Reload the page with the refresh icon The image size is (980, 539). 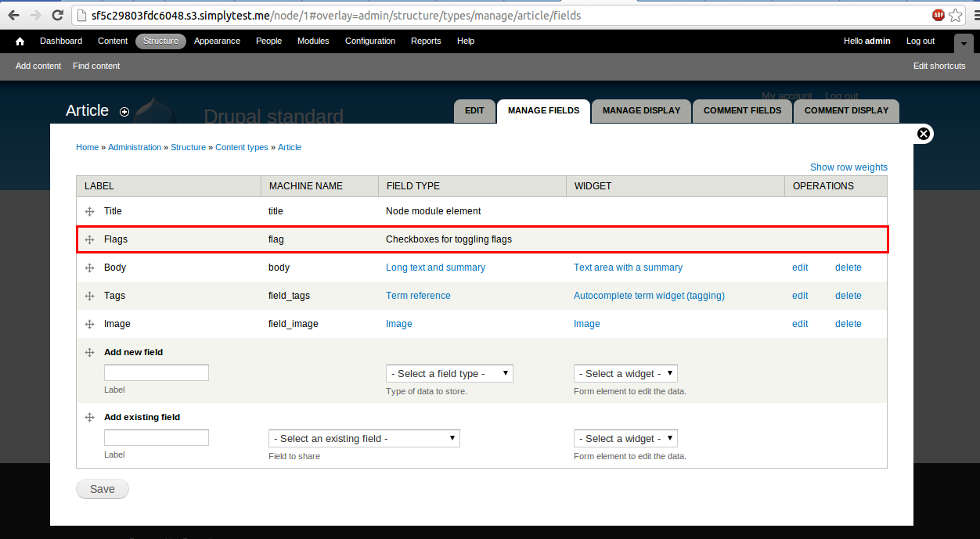click(x=57, y=15)
